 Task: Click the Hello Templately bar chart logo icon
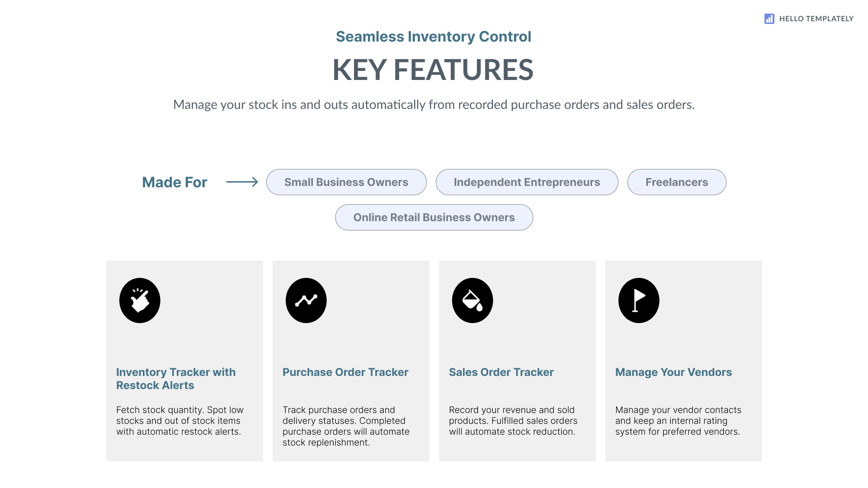(x=769, y=19)
